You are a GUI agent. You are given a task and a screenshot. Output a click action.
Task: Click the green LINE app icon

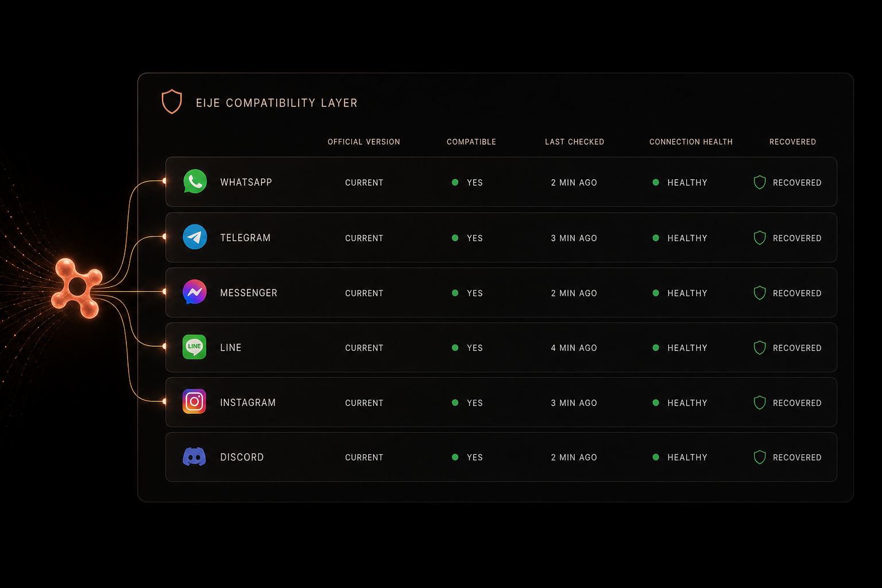pyautogui.click(x=195, y=347)
